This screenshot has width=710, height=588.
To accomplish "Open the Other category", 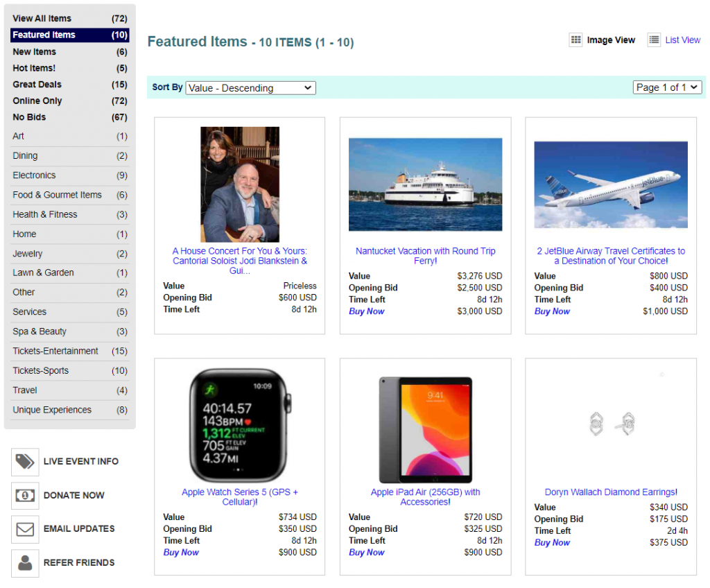I will tap(70, 292).
